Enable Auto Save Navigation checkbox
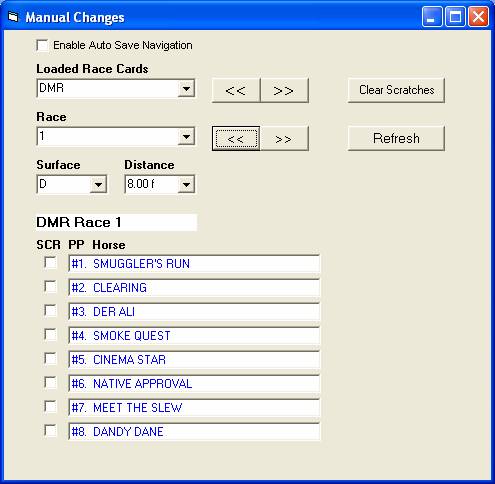The height and width of the screenshot is (484, 495). tap(42, 45)
